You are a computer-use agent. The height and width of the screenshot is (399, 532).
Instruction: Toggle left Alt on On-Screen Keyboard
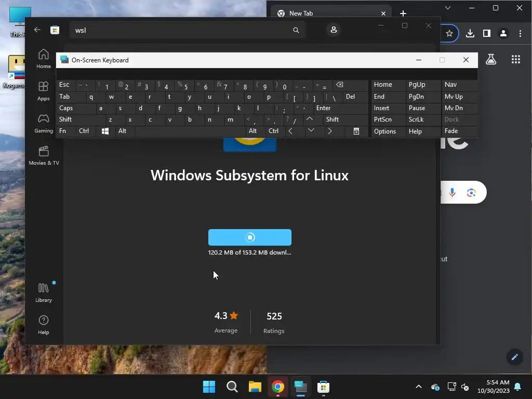(125, 131)
